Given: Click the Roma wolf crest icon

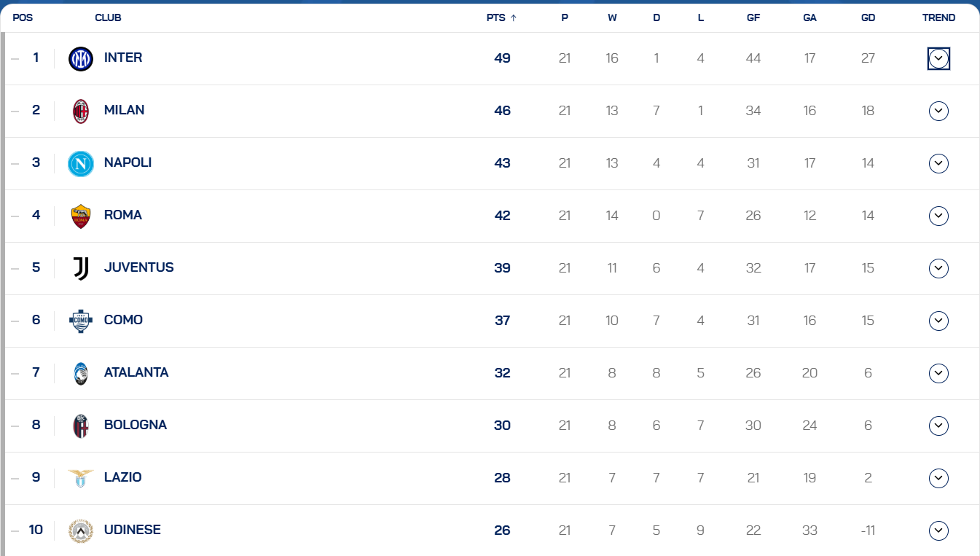Looking at the screenshot, I should click(x=81, y=216).
